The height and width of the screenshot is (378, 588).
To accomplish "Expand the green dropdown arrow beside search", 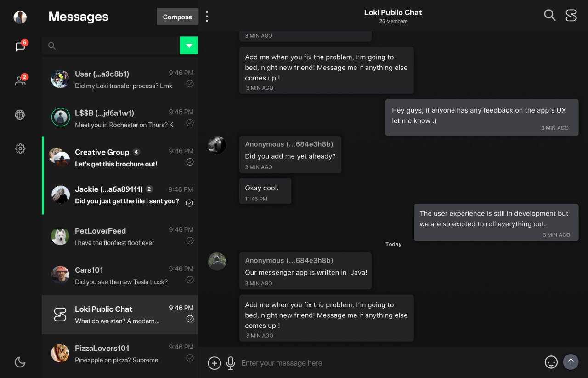I will [x=189, y=46].
